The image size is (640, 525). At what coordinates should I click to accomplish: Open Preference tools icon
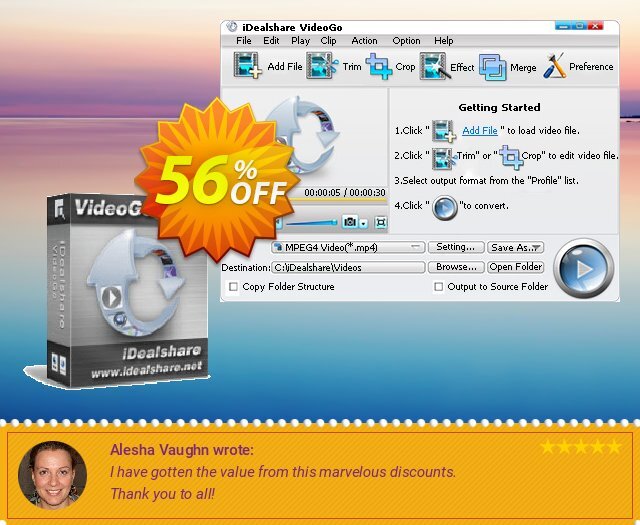tap(555, 65)
